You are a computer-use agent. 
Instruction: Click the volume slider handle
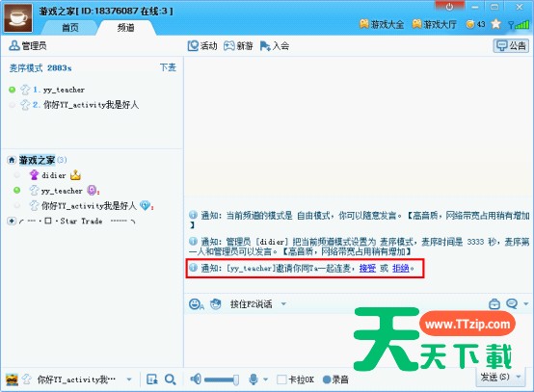[x=235, y=379]
